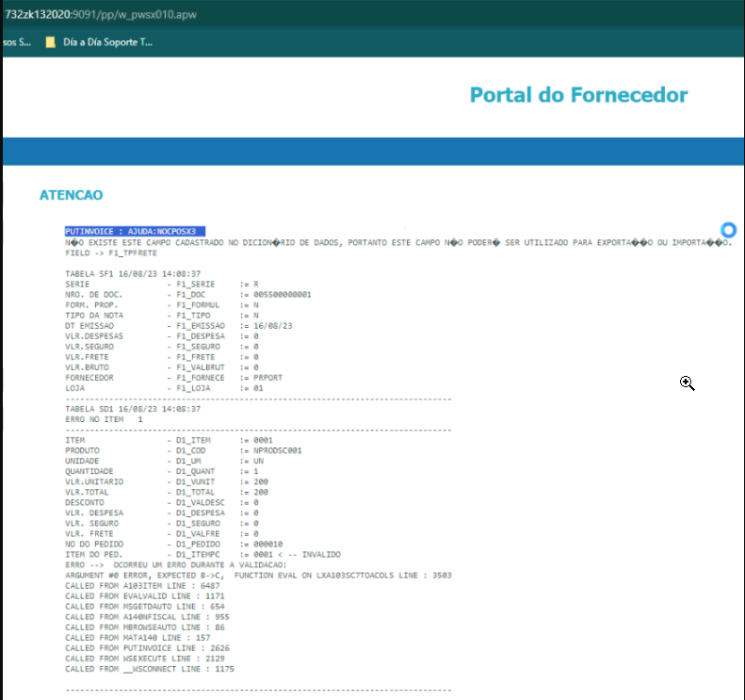Click the CALLED FROM __WSCONNECT line
Viewport: 745px width, 700px height.
pyautogui.click(x=149, y=668)
